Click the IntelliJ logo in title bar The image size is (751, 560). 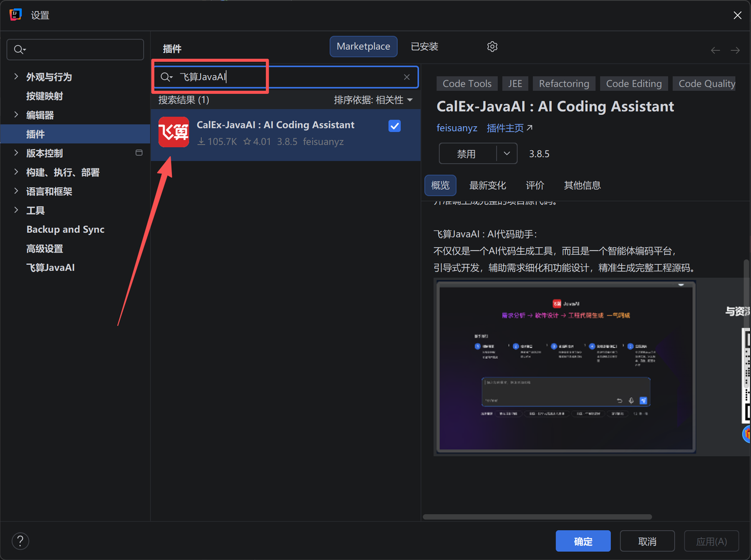(16, 15)
